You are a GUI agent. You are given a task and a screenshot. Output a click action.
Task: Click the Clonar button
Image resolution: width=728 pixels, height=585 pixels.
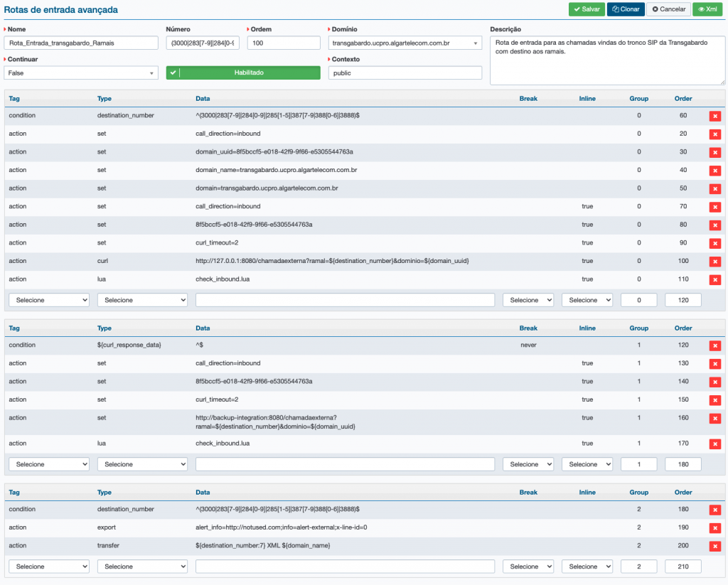point(626,9)
